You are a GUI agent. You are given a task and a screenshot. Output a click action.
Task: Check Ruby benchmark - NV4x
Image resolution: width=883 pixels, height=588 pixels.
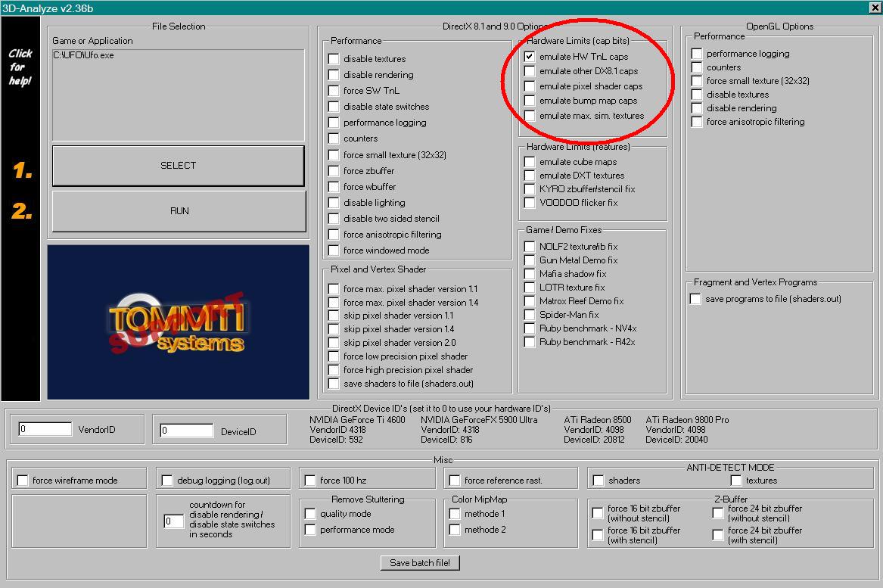(530, 328)
